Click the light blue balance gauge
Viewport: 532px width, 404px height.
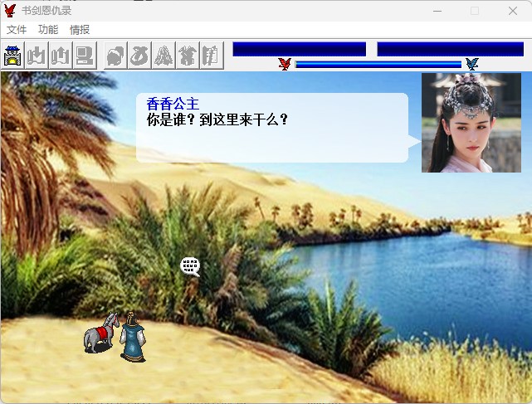tap(378, 65)
